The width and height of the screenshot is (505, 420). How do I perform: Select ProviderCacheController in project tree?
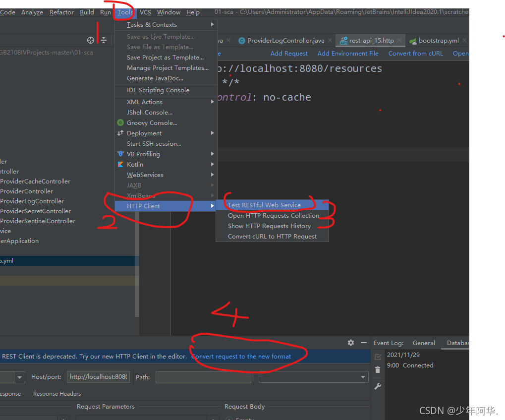35,181
